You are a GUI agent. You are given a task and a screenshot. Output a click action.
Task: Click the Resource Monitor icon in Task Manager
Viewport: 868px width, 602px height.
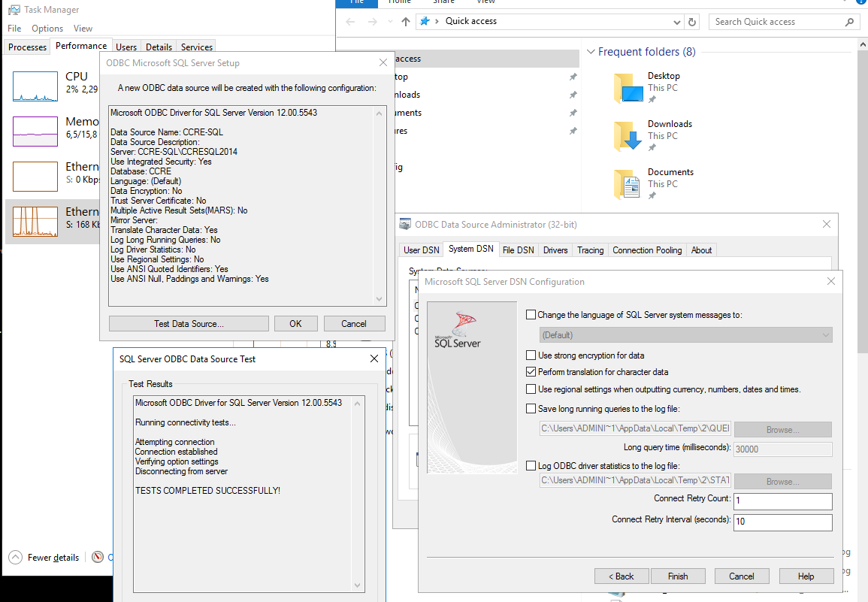point(98,557)
